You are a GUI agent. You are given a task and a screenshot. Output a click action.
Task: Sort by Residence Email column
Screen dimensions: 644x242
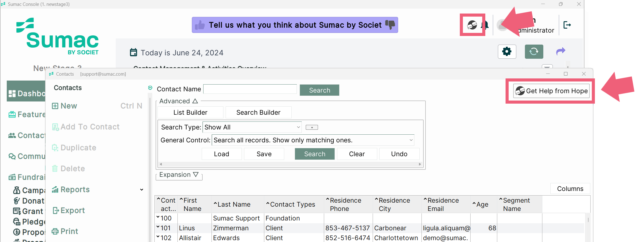tap(446, 204)
